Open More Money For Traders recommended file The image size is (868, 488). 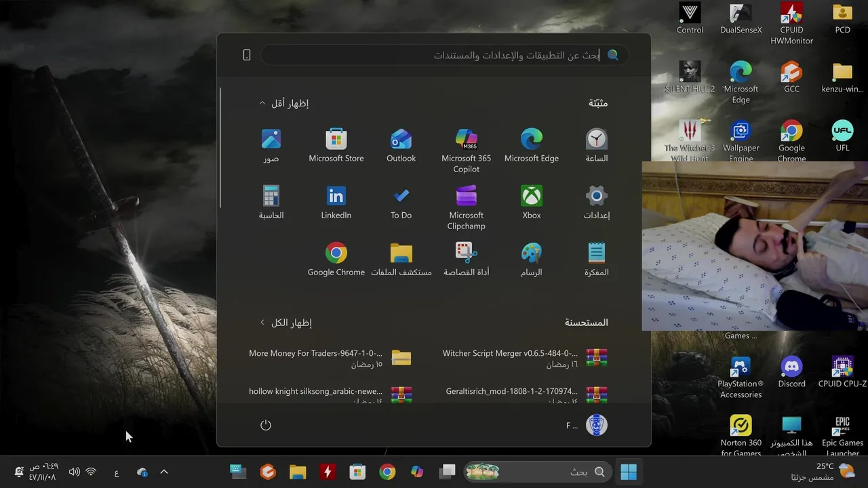(330, 358)
